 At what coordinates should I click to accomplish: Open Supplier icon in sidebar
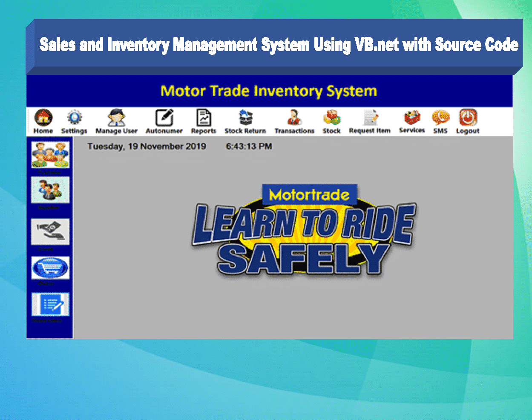point(50,190)
